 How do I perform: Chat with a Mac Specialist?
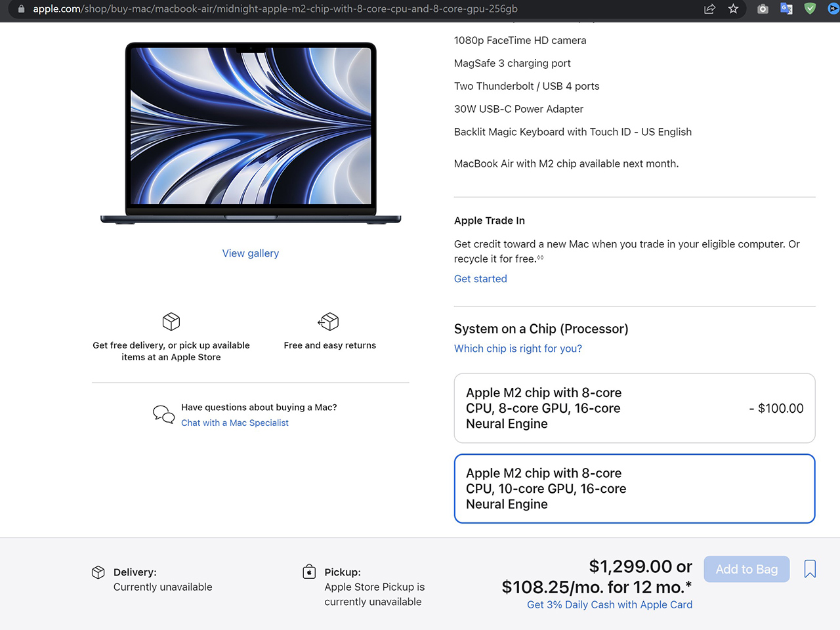tap(235, 423)
